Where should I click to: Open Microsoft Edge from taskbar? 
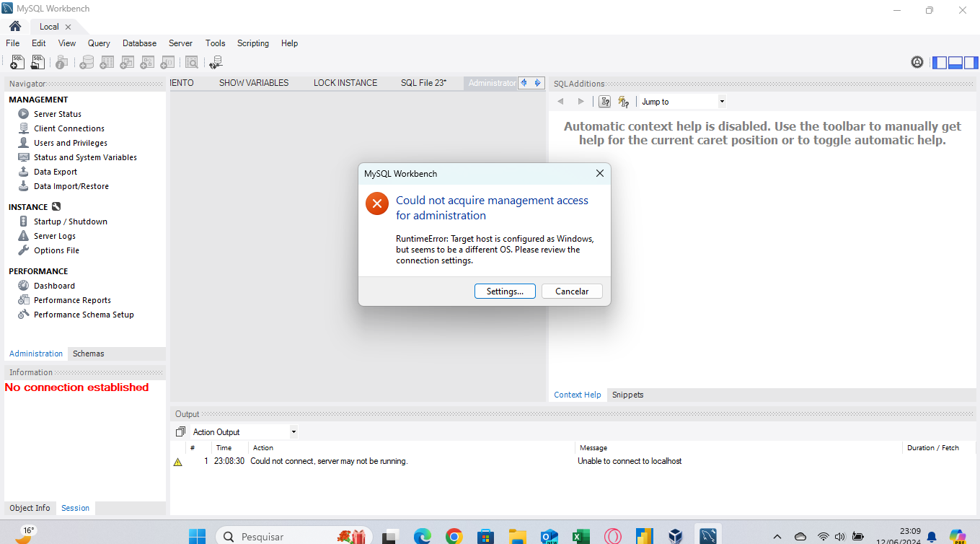click(422, 536)
